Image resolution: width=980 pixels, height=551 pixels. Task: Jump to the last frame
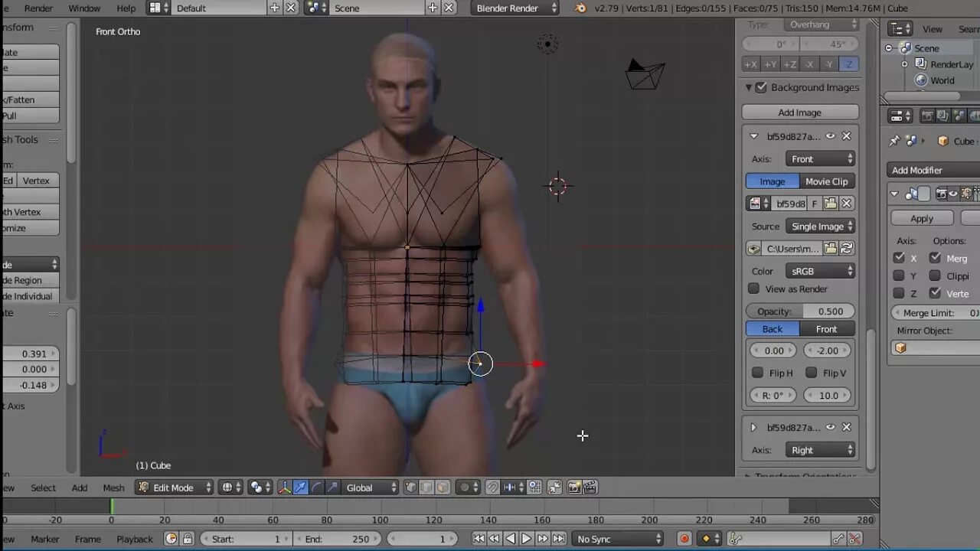(559, 539)
